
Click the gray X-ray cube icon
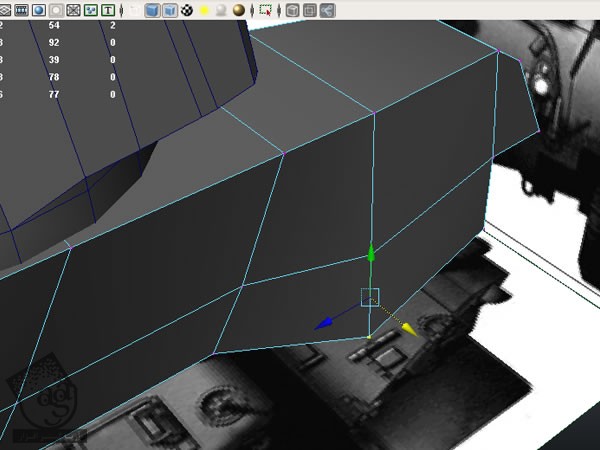[292, 10]
